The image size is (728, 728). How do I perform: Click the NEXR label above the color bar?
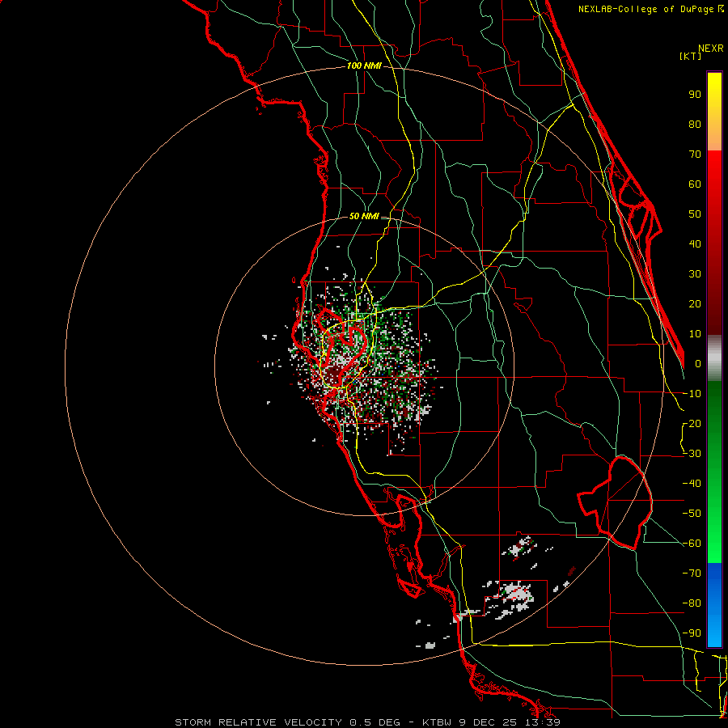click(711, 49)
